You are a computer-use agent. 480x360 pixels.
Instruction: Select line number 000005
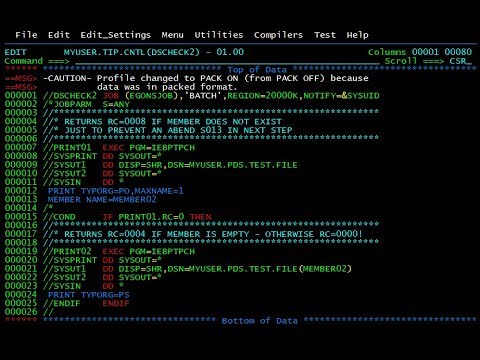pos(21,130)
